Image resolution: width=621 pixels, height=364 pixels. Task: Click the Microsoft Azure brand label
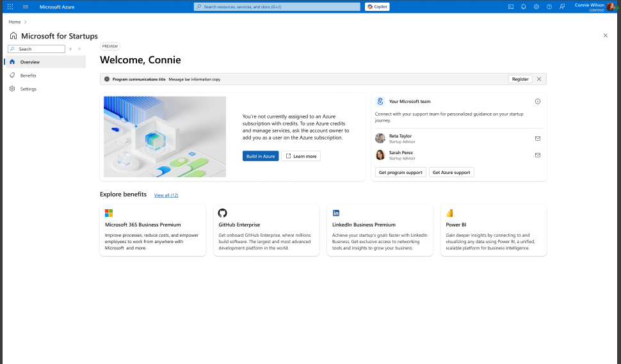point(57,7)
